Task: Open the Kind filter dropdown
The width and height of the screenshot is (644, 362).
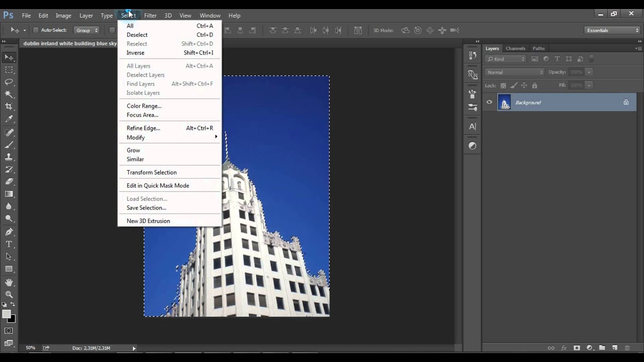Action: [x=506, y=59]
